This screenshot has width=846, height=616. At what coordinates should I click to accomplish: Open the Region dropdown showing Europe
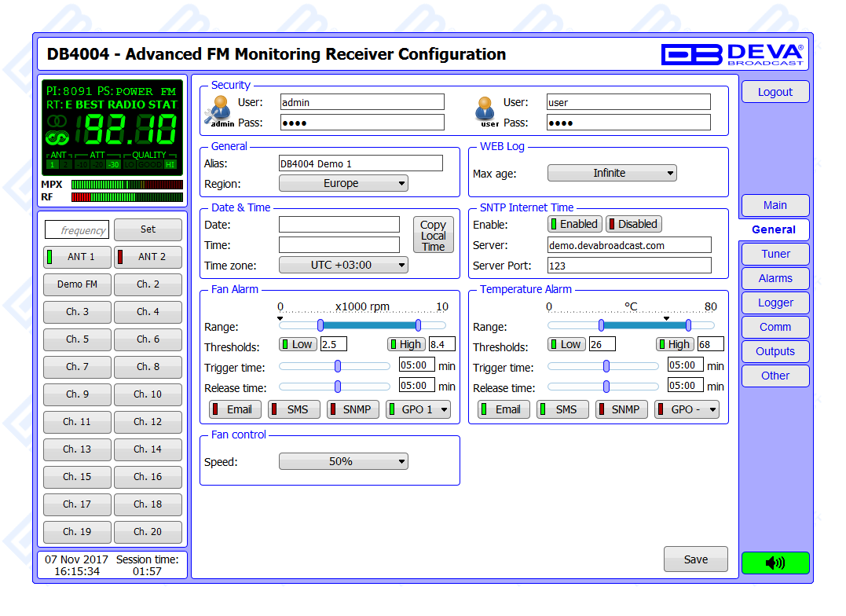[343, 183]
